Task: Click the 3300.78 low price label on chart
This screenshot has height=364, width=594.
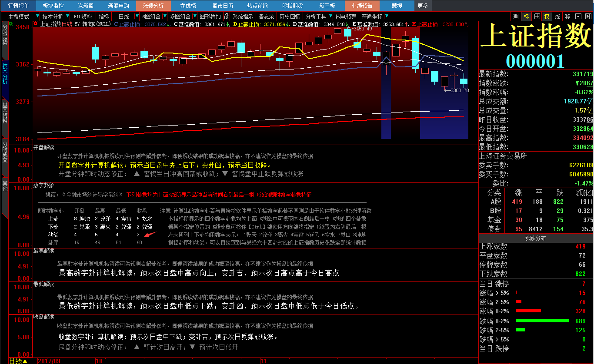Action: pyautogui.click(x=459, y=90)
